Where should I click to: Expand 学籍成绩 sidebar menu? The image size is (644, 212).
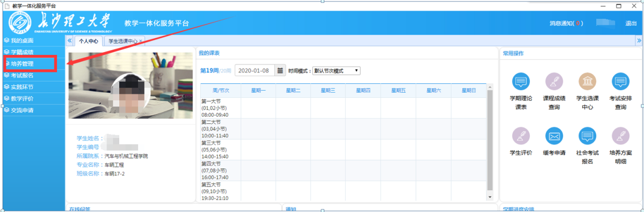tap(22, 52)
